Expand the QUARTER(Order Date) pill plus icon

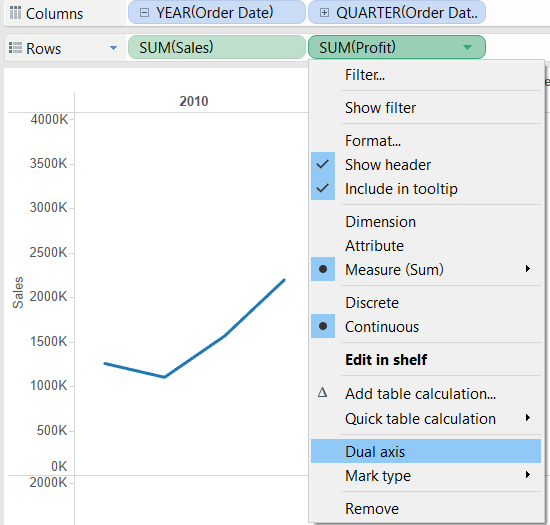pyautogui.click(x=324, y=13)
